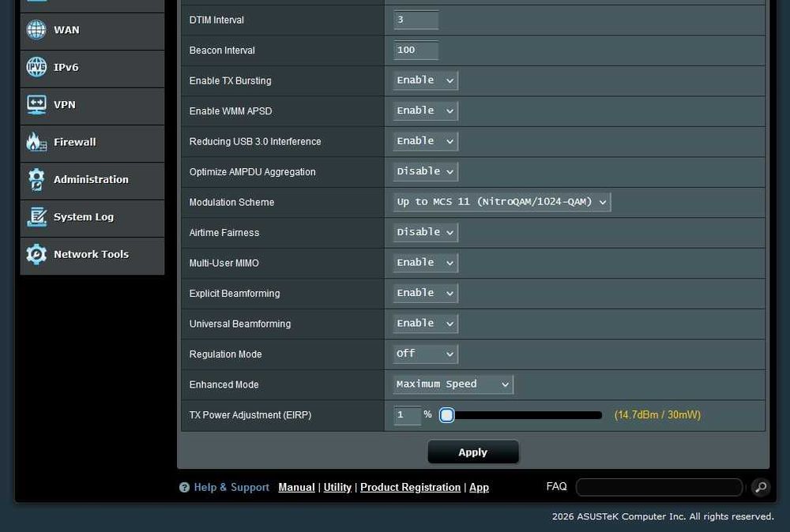790x532 pixels.
Task: Click the Firewall flame icon
Action: tap(36, 142)
